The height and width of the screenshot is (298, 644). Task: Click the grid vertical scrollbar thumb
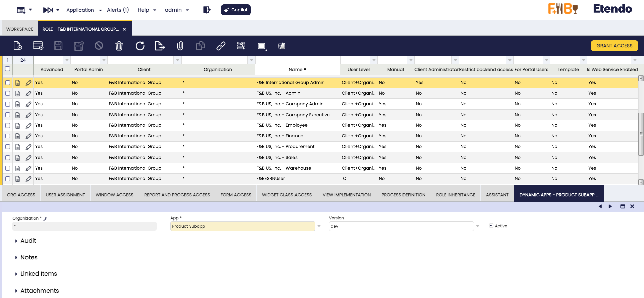tap(641, 134)
